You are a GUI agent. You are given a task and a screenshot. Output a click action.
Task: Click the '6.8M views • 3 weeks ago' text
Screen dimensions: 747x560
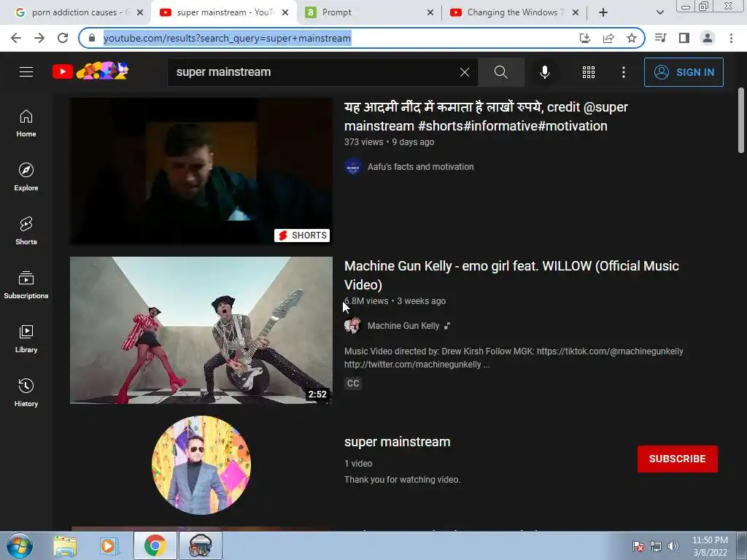(x=395, y=301)
